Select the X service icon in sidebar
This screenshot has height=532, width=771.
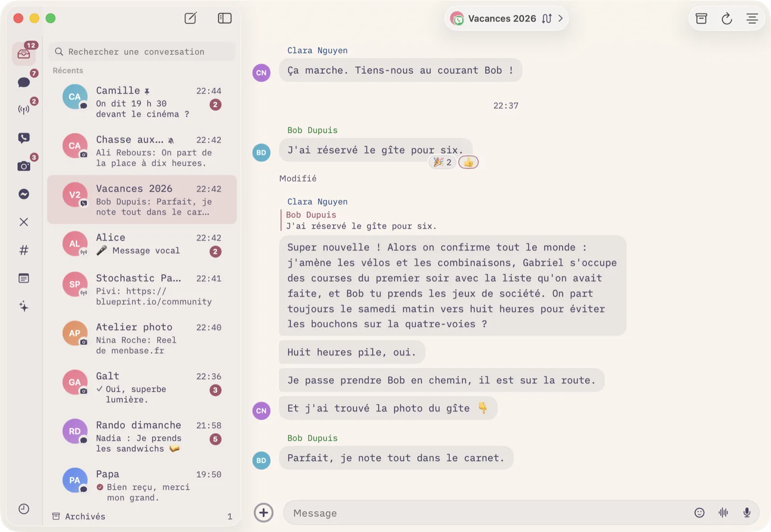click(x=24, y=222)
